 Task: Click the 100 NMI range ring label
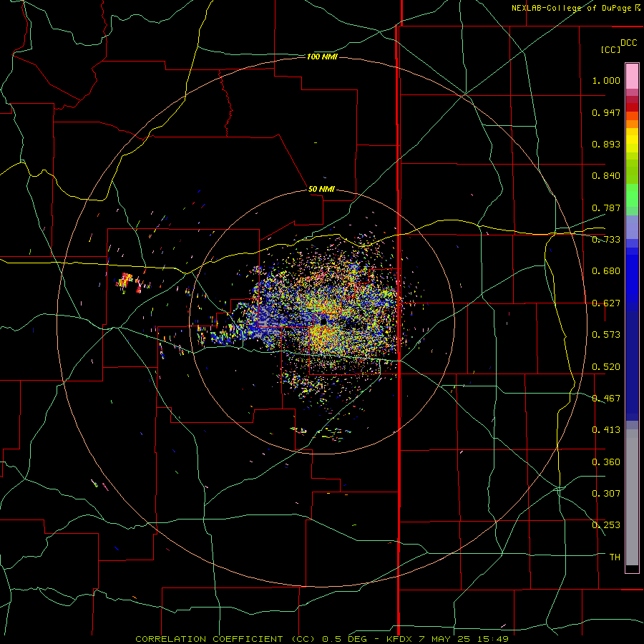322,57
